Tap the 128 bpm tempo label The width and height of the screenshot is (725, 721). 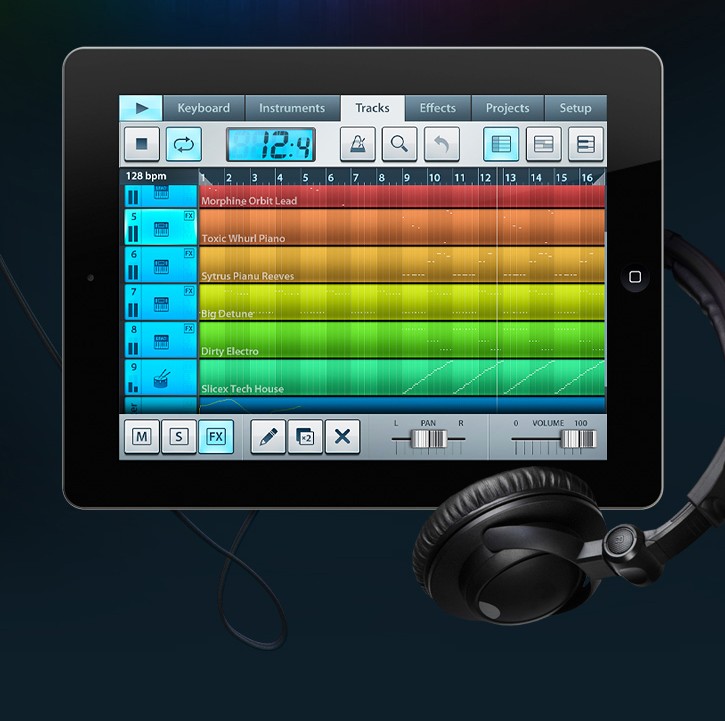tap(146, 176)
